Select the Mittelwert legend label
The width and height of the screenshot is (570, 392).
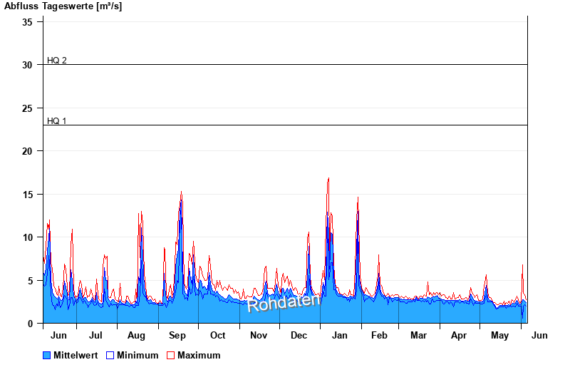click(x=76, y=356)
